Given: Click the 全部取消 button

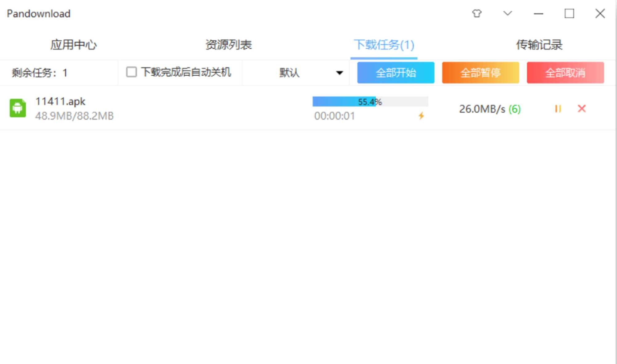Looking at the screenshot, I should pyautogui.click(x=565, y=73).
